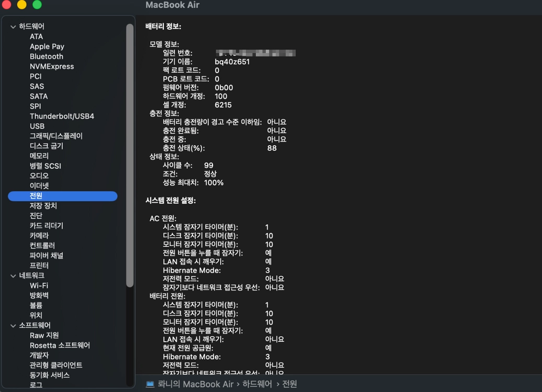Select NVMExpress in the sidebar

52,67
